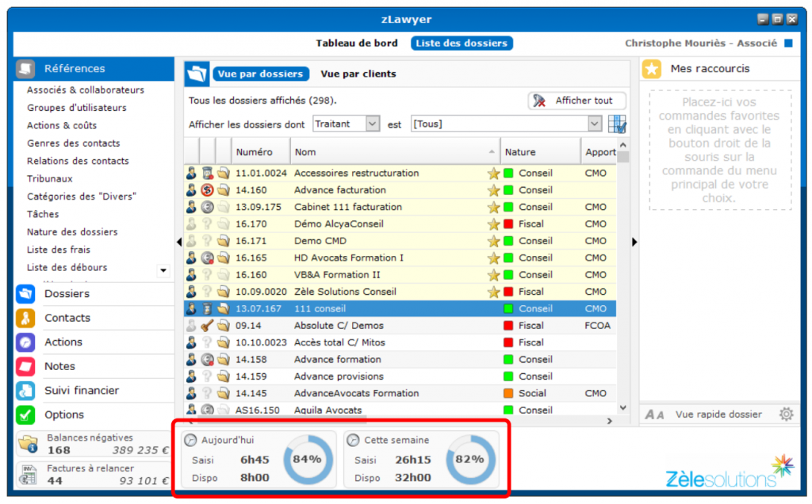The image size is (812, 504).
Task: Click the Aujourd'hui 84% progress ring
Action: coord(307,459)
